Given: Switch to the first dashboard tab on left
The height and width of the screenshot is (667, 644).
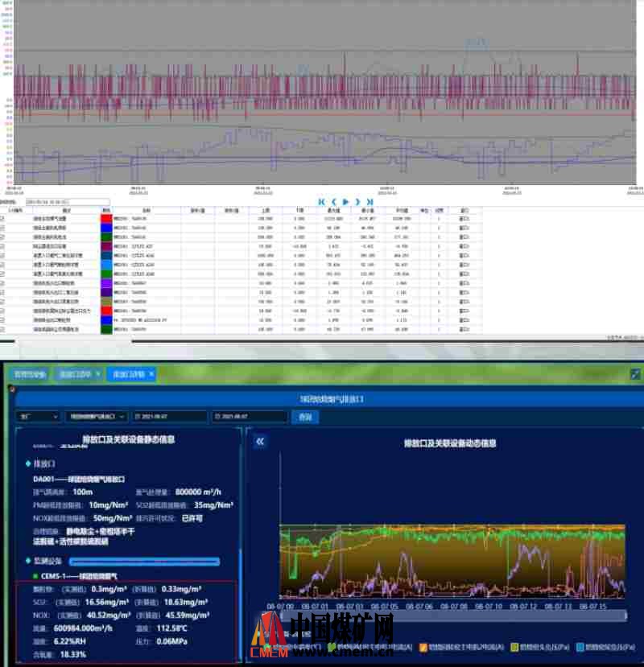Looking at the screenshot, I should tap(31, 374).
